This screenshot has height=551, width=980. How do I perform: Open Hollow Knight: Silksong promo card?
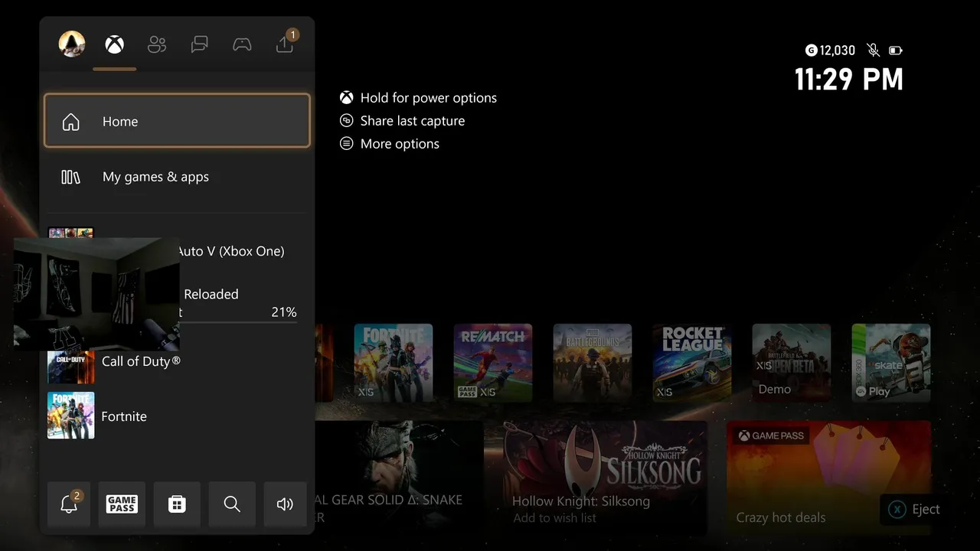[x=606, y=478]
